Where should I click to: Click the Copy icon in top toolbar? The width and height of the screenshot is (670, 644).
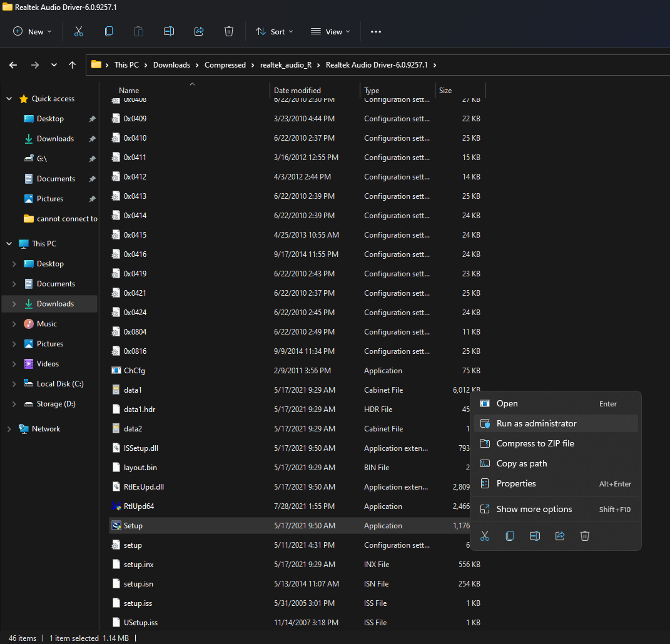click(109, 31)
